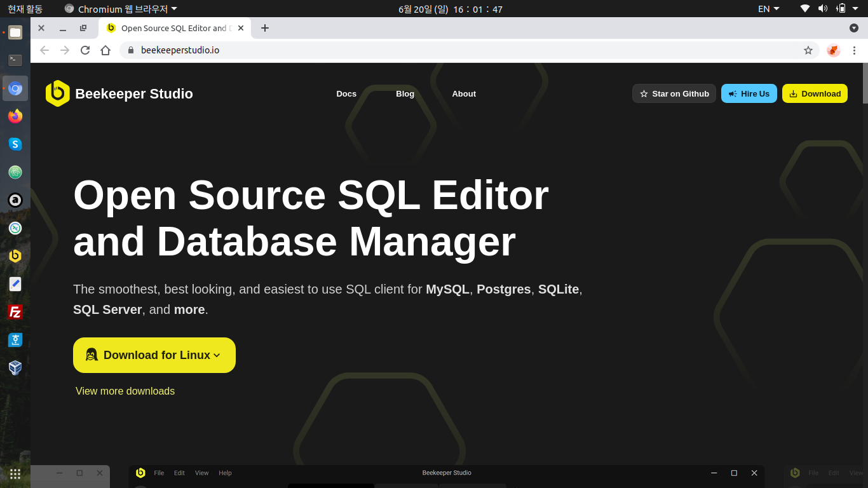Open the system menu arrow in top bar

(856, 9)
